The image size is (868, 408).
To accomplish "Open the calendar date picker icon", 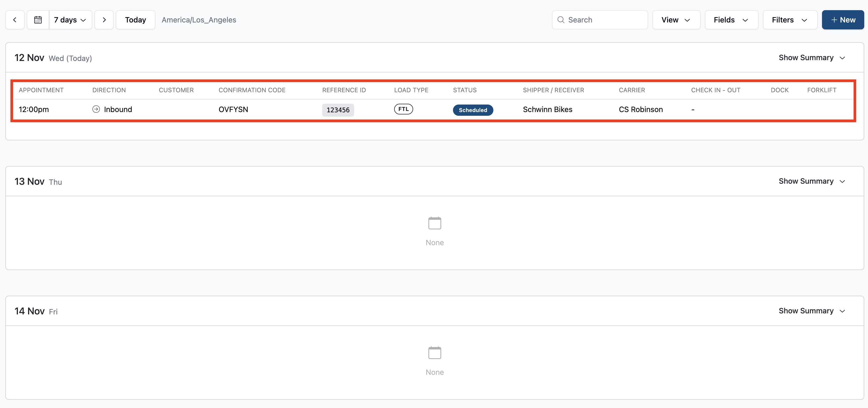I will pyautogui.click(x=38, y=20).
